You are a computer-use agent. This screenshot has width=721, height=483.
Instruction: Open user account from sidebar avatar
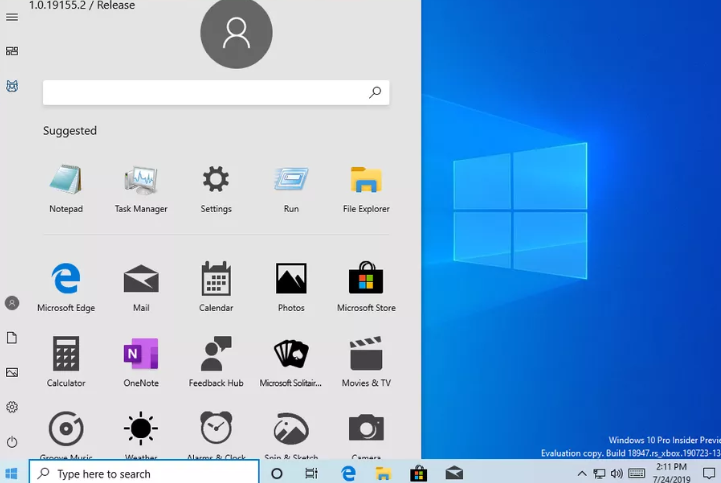(x=12, y=303)
